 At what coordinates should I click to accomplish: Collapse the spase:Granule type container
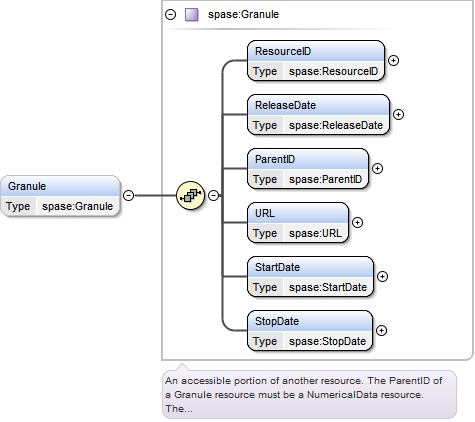click(171, 15)
